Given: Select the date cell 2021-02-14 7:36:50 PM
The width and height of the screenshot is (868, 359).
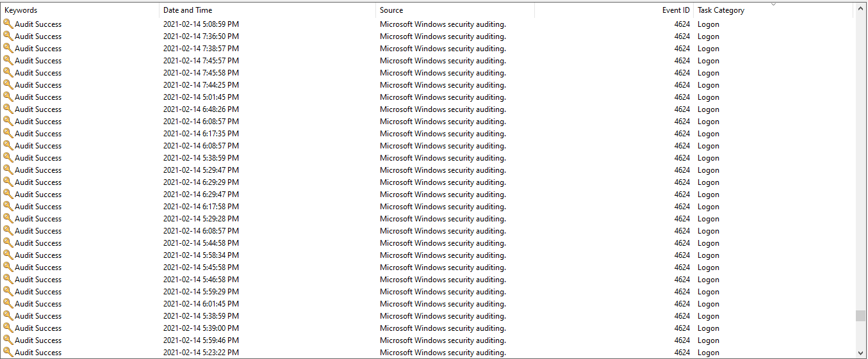Looking at the screenshot, I should [201, 36].
